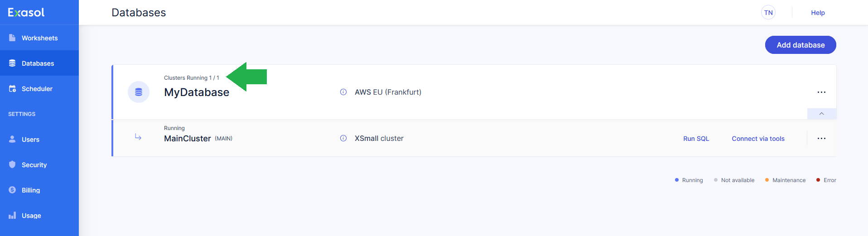The height and width of the screenshot is (236, 868).
Task: Open the Help link
Action: tap(818, 13)
